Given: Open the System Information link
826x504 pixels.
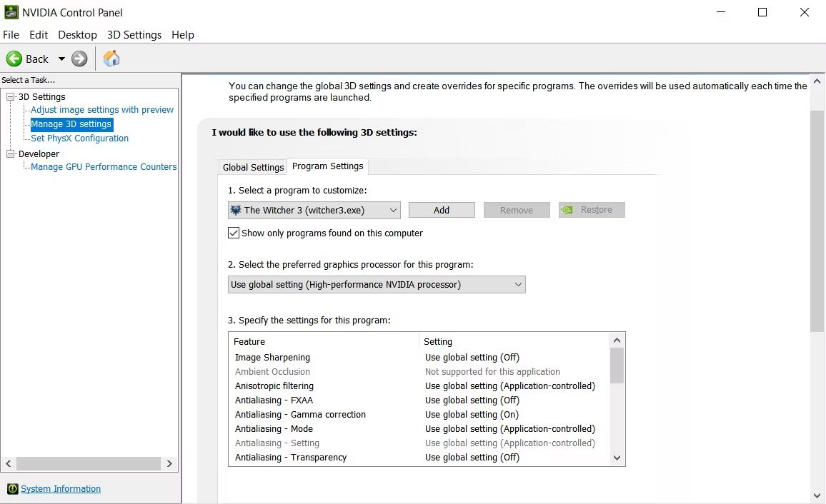Looking at the screenshot, I should (61, 489).
